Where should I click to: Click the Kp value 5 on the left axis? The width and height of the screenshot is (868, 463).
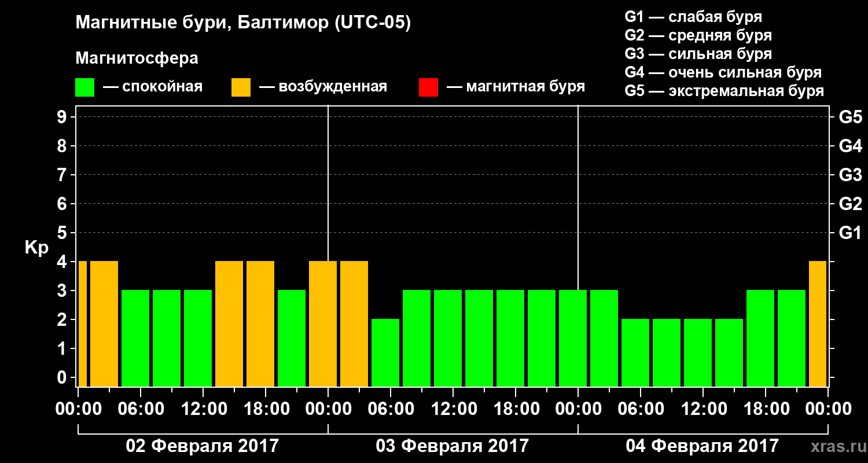tap(63, 233)
